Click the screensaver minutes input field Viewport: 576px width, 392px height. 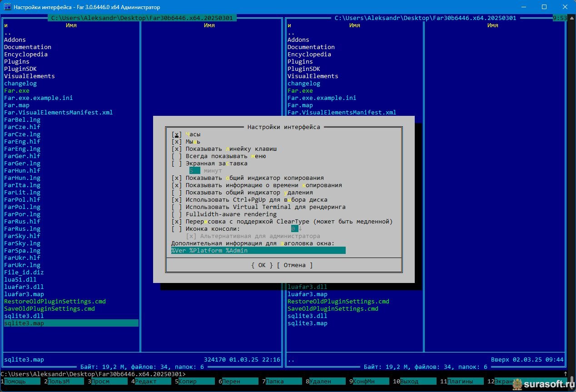194,171
